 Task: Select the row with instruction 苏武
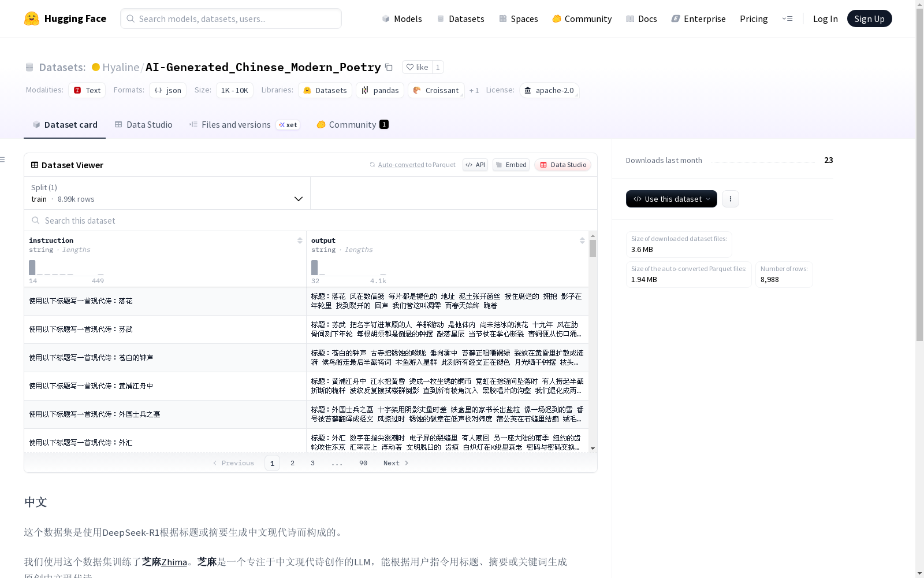306,329
